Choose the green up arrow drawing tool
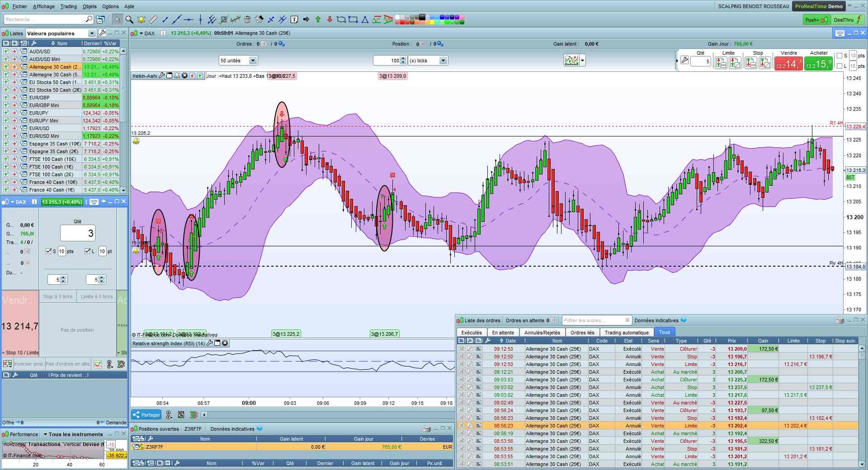This screenshot has width=868, height=470. point(318,19)
